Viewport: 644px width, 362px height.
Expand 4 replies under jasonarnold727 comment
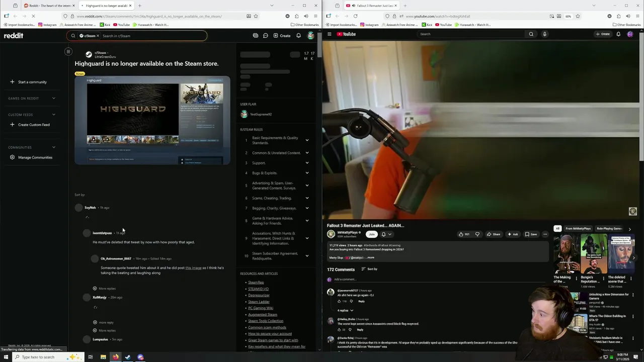pyautogui.click(x=345, y=310)
